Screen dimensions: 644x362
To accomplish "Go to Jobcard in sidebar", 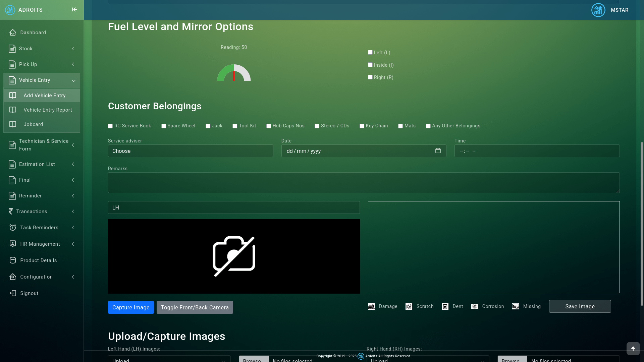I will pyautogui.click(x=33, y=124).
